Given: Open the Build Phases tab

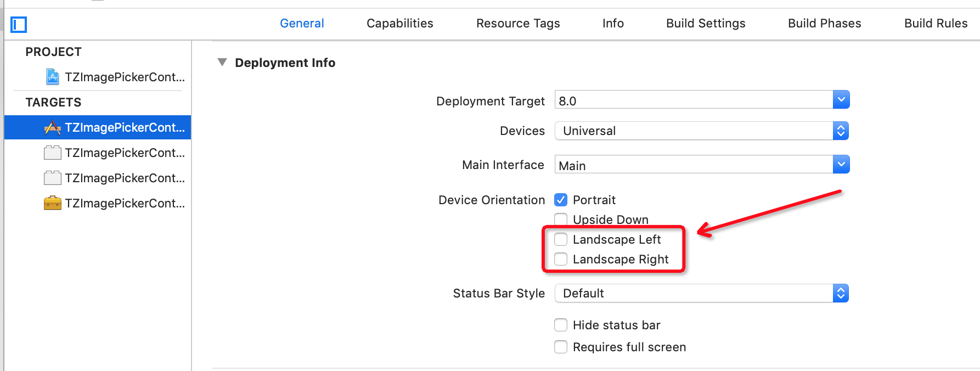Looking at the screenshot, I should click(x=825, y=23).
